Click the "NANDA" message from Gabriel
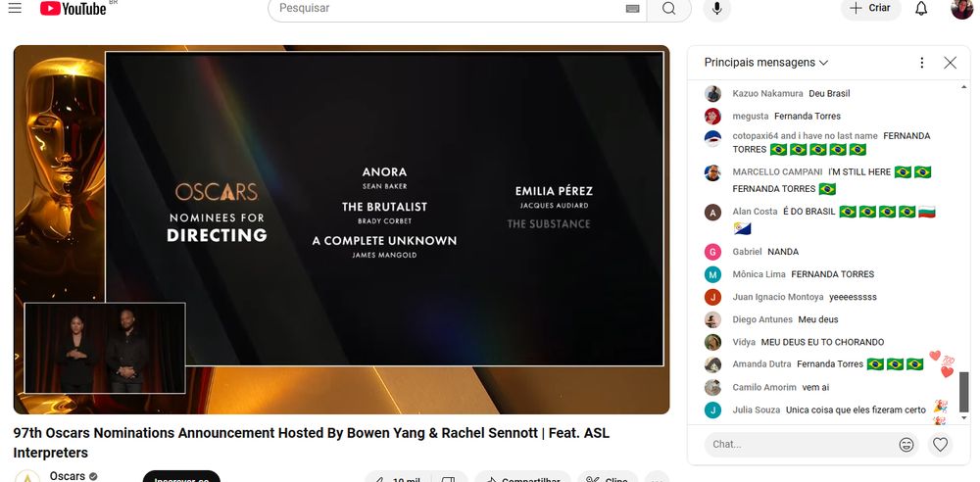This screenshot has width=980, height=482. click(x=783, y=252)
